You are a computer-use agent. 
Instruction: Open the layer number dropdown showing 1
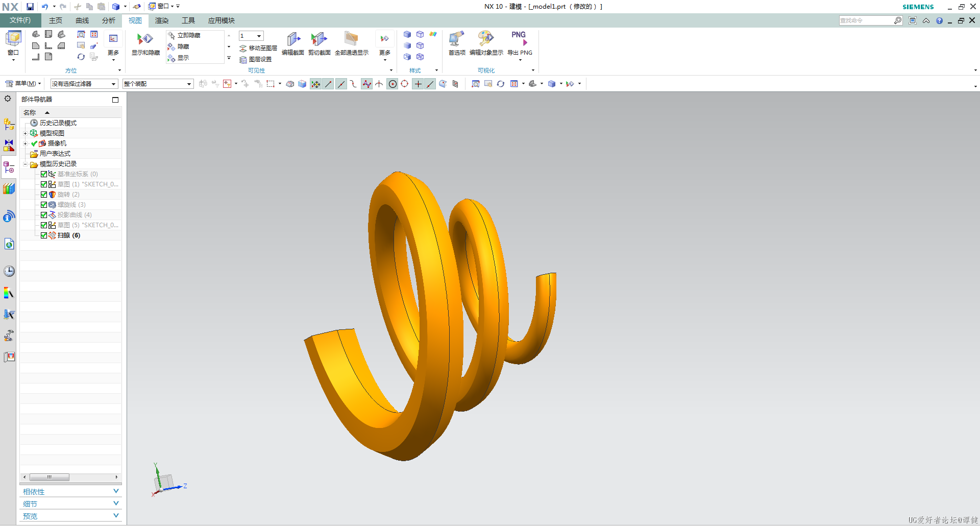point(251,36)
